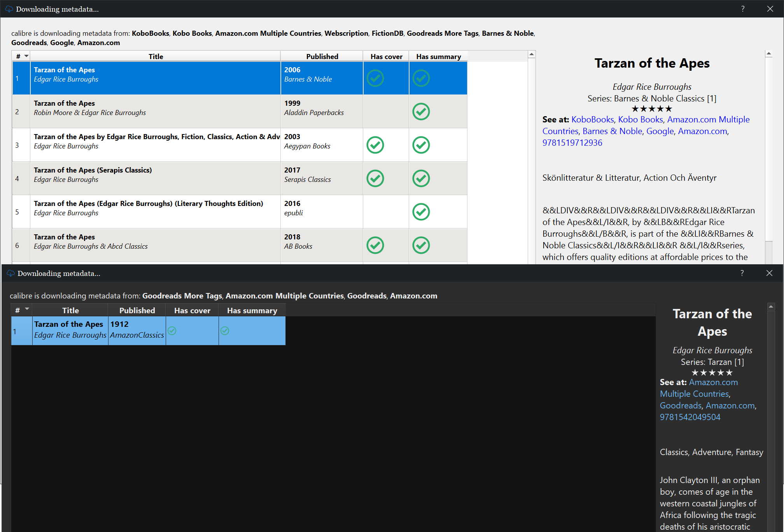Screen dimensions: 784x532
Task: Click help question mark in dark dialog
Action: [x=742, y=273]
